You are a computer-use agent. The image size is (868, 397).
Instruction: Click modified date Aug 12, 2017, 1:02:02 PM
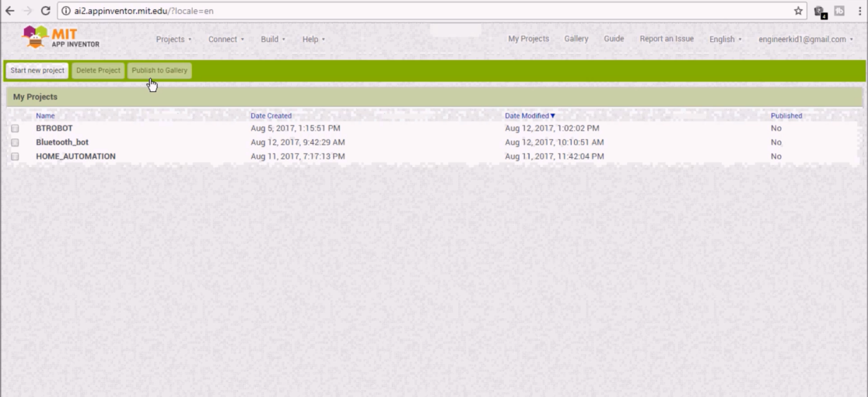click(552, 128)
